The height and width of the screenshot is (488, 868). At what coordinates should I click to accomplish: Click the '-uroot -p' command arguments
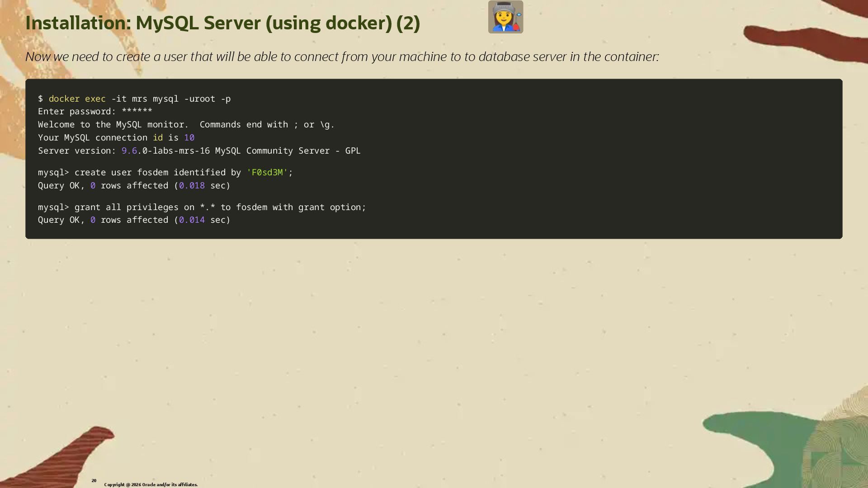click(x=208, y=99)
